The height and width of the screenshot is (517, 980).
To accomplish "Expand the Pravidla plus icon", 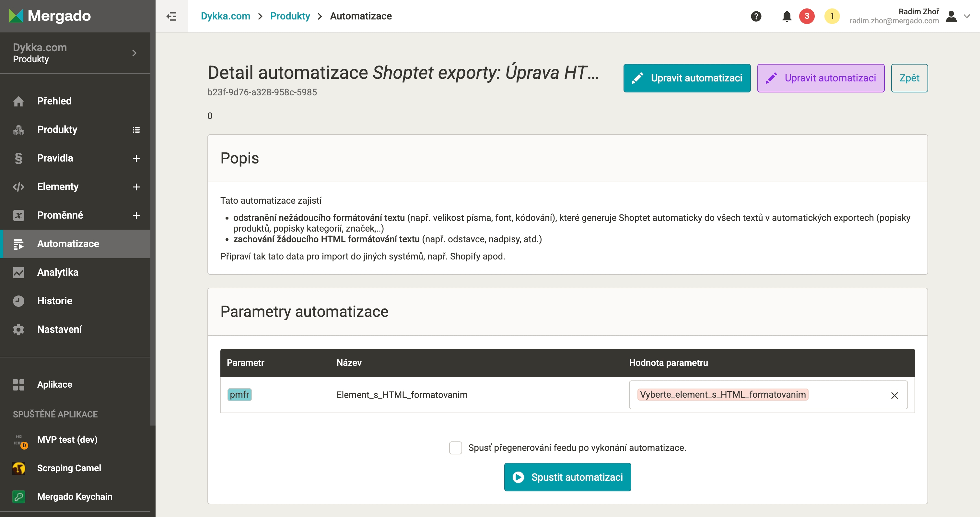I will click(x=136, y=158).
